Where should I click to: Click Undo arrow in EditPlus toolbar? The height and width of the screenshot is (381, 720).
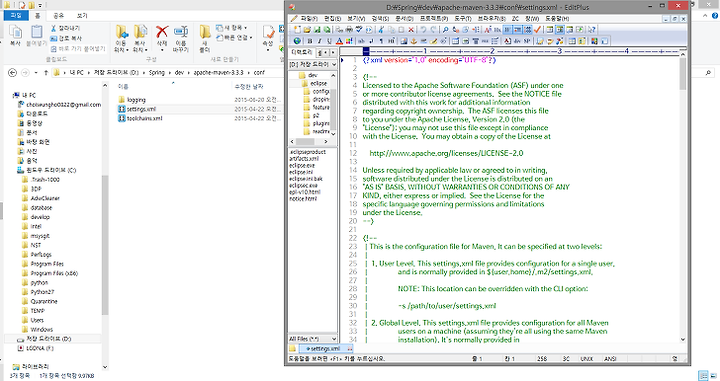coord(423,29)
